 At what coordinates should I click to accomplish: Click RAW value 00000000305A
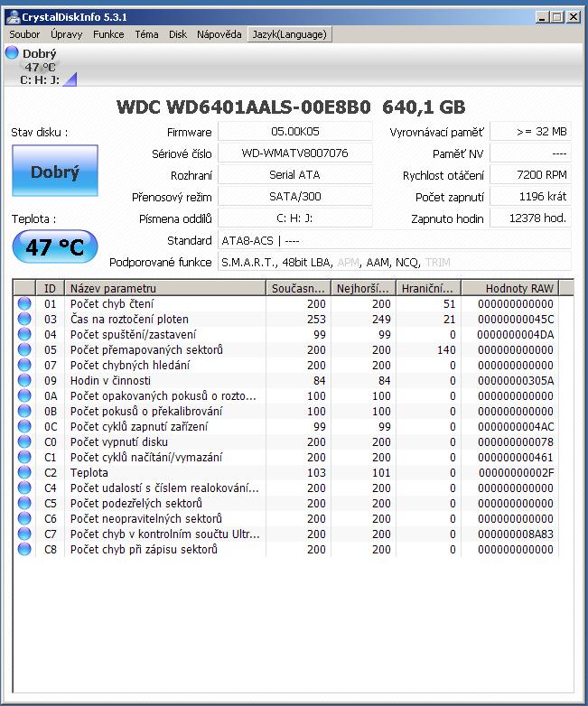[x=516, y=380]
